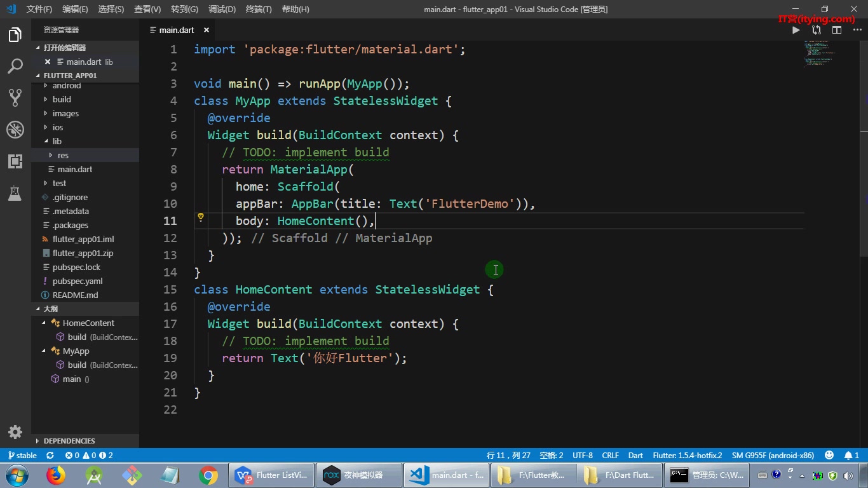This screenshot has width=868, height=488.
Task: Collapse MyApp in the outline
Action: [x=44, y=351]
